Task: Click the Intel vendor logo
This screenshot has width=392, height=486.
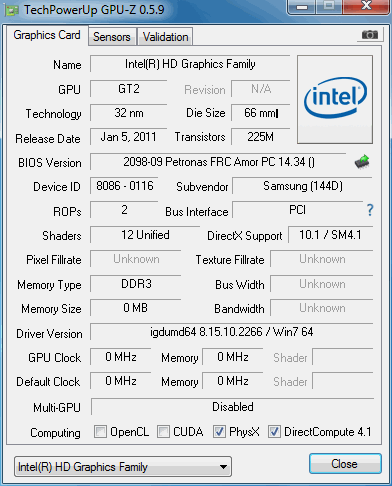Action: 335,100
